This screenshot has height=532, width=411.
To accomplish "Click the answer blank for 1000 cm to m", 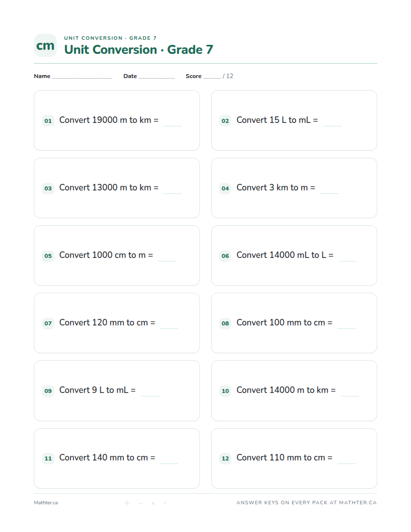I will point(167,260).
